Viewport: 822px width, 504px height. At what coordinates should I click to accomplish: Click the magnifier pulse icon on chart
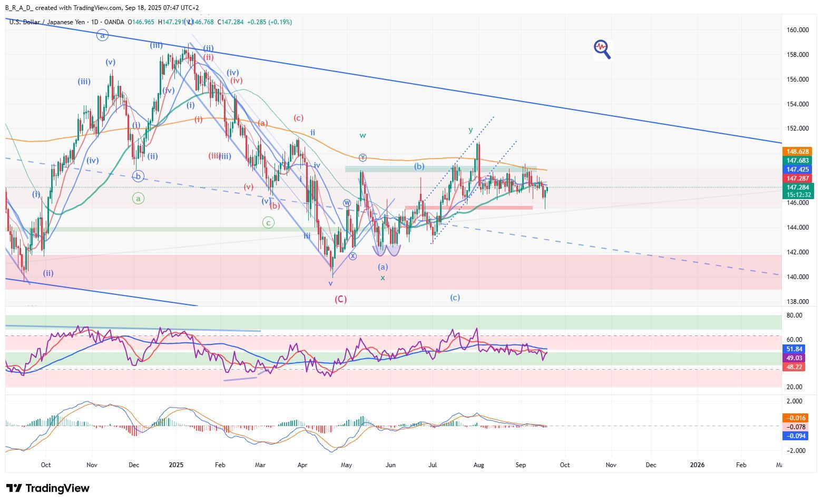[x=602, y=49]
